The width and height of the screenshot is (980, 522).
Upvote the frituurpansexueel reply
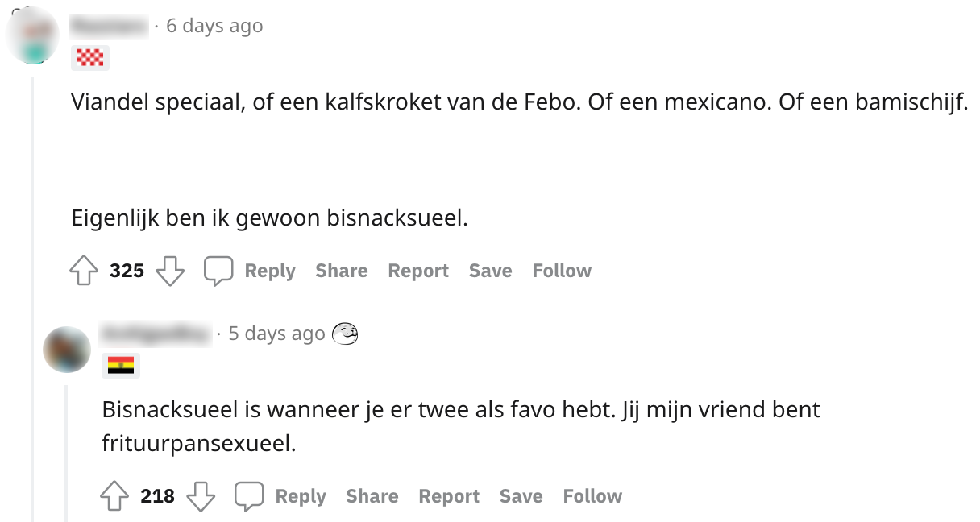click(x=114, y=496)
